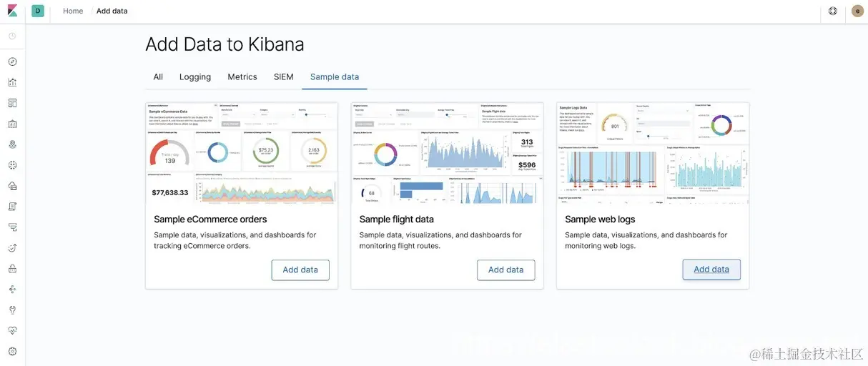This screenshot has width=868, height=366.
Task: Add data for Sample flight data
Action: pyautogui.click(x=506, y=269)
